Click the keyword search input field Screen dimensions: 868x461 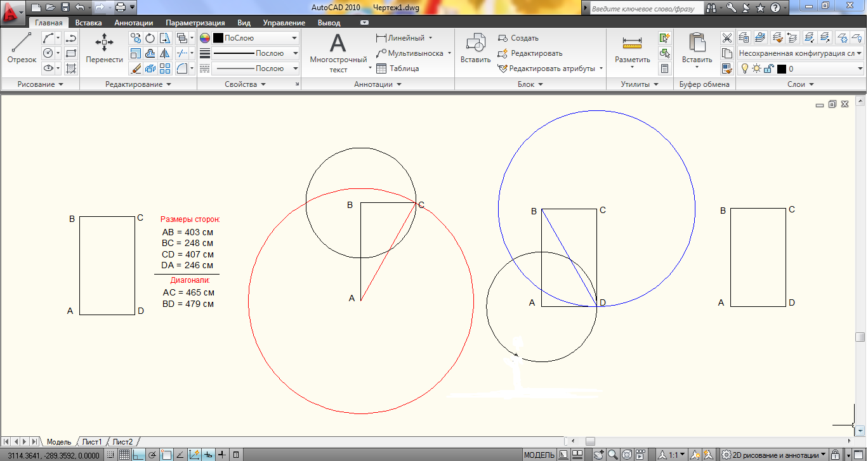pyautogui.click(x=645, y=10)
